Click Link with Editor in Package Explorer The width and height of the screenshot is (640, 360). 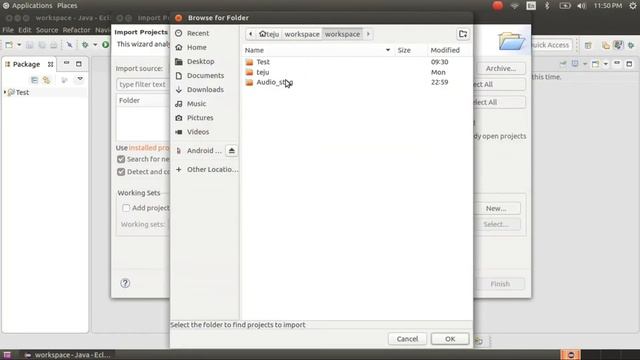(47, 80)
